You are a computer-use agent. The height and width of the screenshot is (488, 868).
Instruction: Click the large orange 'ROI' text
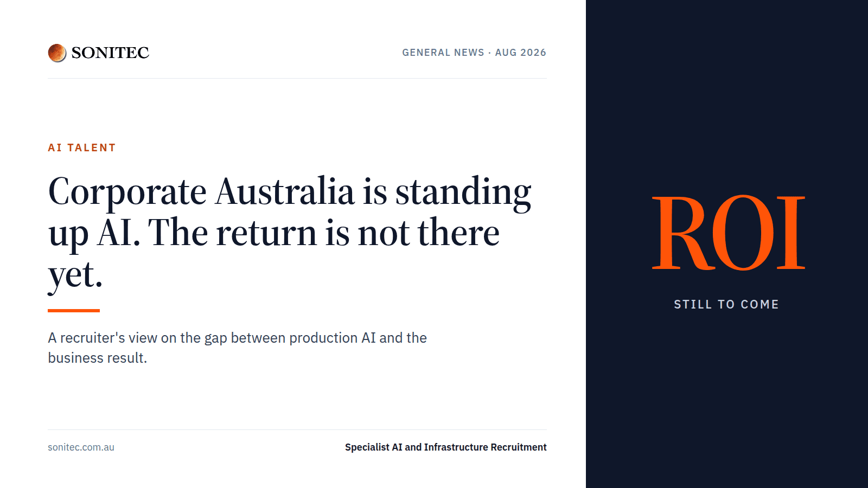coord(728,233)
